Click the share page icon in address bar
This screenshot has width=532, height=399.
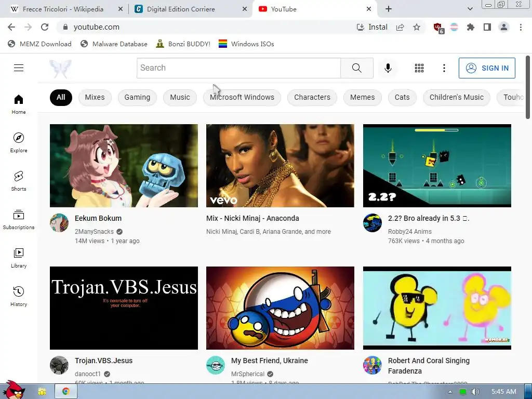pos(400,27)
